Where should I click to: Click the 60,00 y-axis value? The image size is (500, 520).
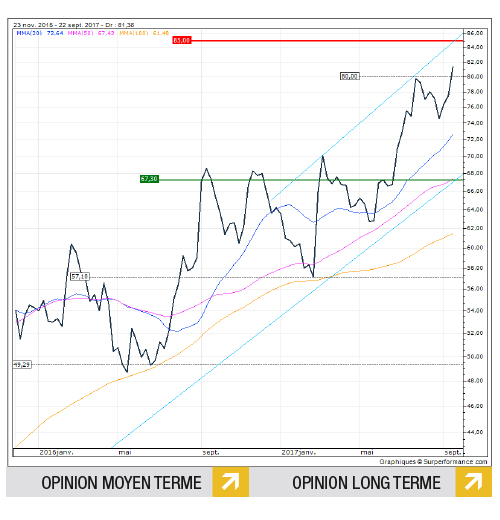pos(475,248)
